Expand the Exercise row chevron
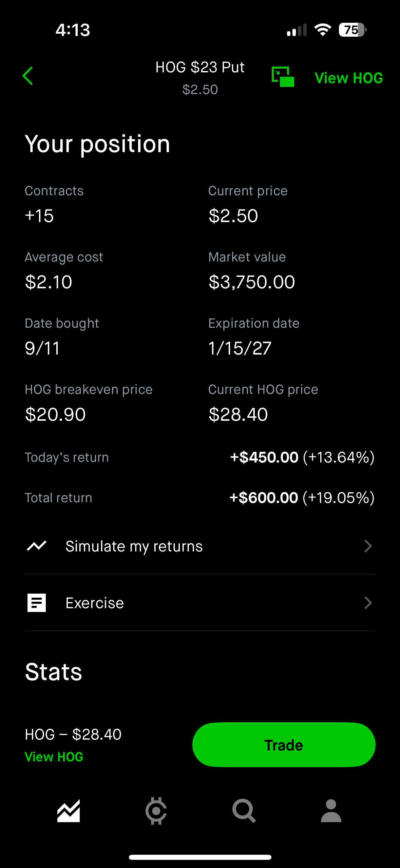 [368, 603]
